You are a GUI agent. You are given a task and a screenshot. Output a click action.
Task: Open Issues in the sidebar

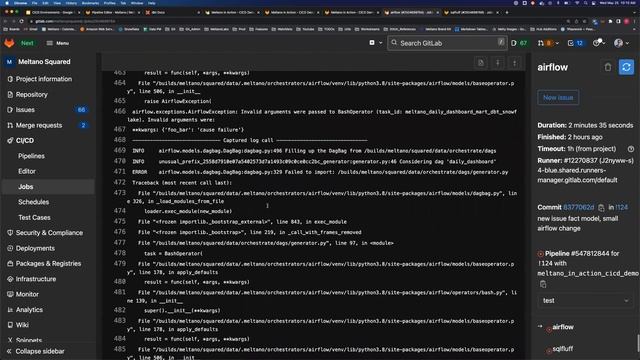click(x=25, y=110)
